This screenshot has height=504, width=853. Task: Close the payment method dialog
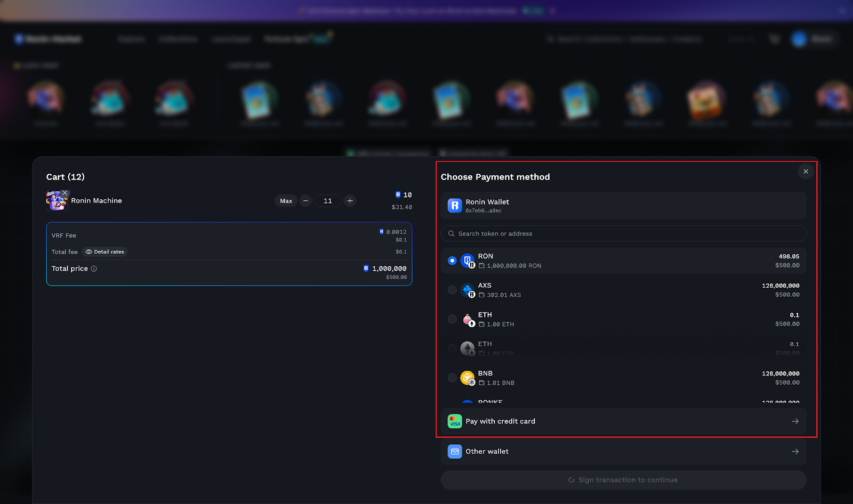click(806, 172)
